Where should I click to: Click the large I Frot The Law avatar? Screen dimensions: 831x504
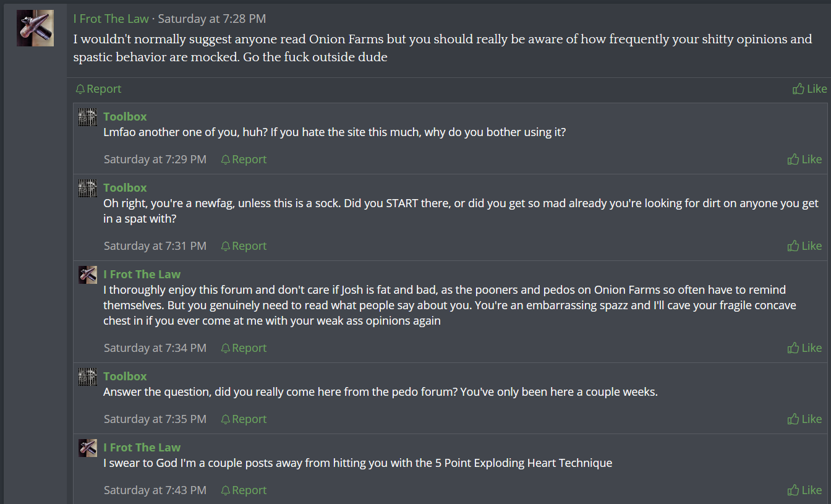coord(35,28)
